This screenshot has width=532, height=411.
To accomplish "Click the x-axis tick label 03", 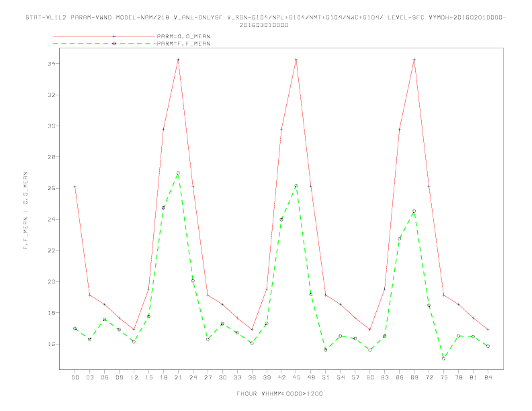I will tap(89, 377).
